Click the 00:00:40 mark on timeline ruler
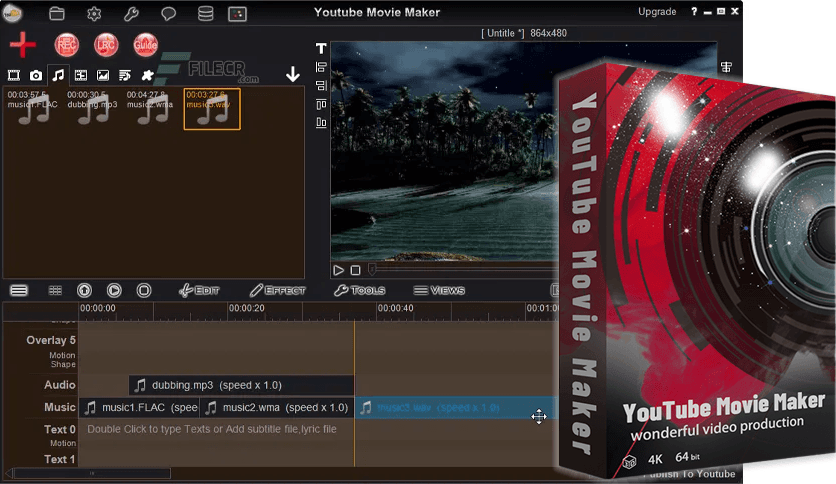This screenshot has width=836, height=484. (396, 308)
